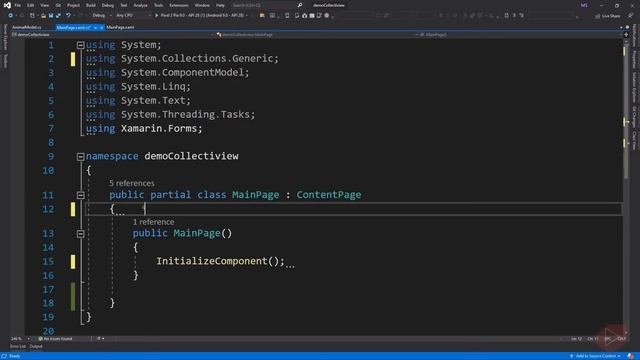
Task: Close the MainPage.xaml.cs tab
Action: tap(102, 27)
